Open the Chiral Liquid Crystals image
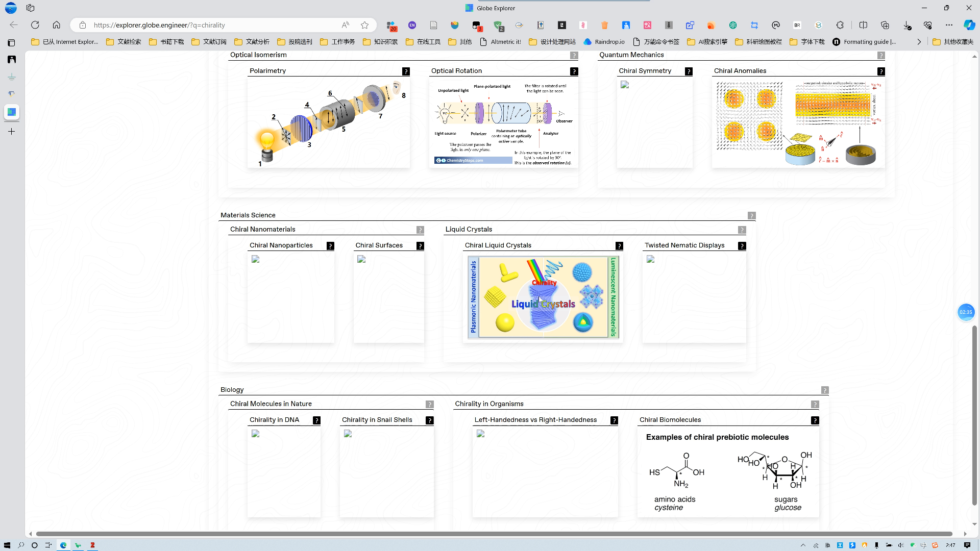The width and height of the screenshot is (980, 551). pos(543,297)
